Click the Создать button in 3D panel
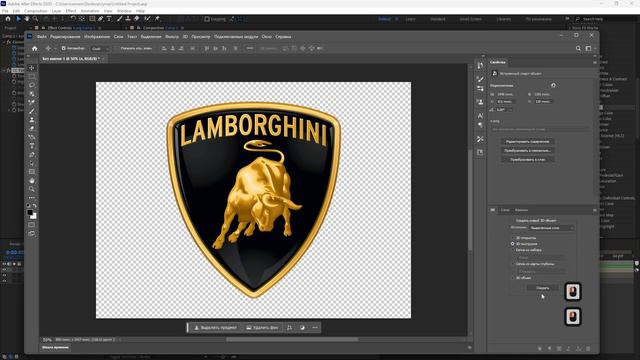Viewport: 640px width, 360px height. pyautogui.click(x=542, y=288)
